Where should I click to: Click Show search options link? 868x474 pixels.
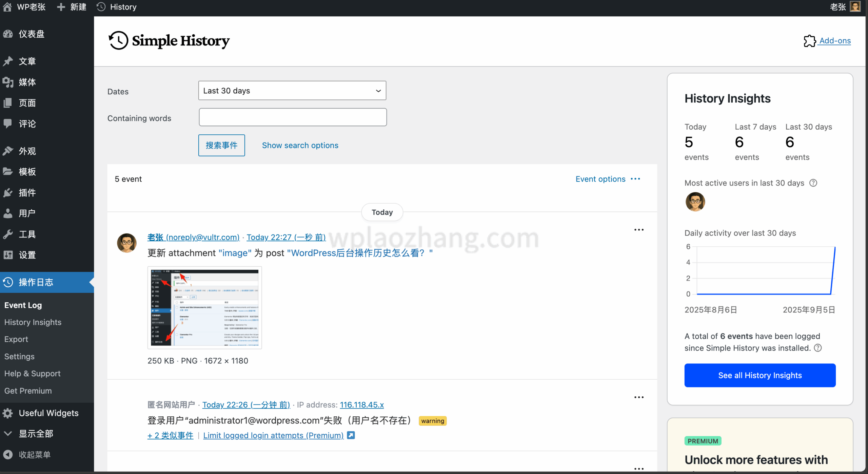(x=300, y=145)
